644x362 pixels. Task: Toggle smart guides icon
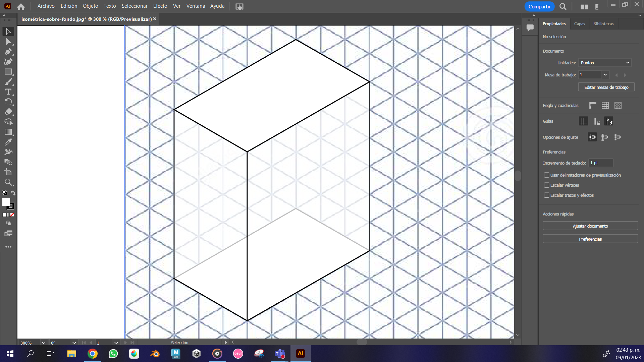(x=609, y=121)
